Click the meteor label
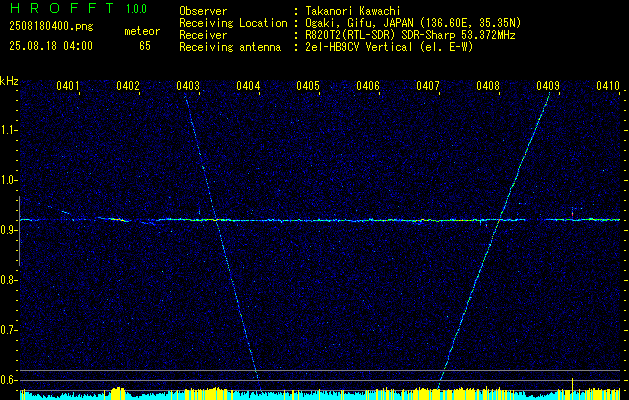 coord(142,31)
